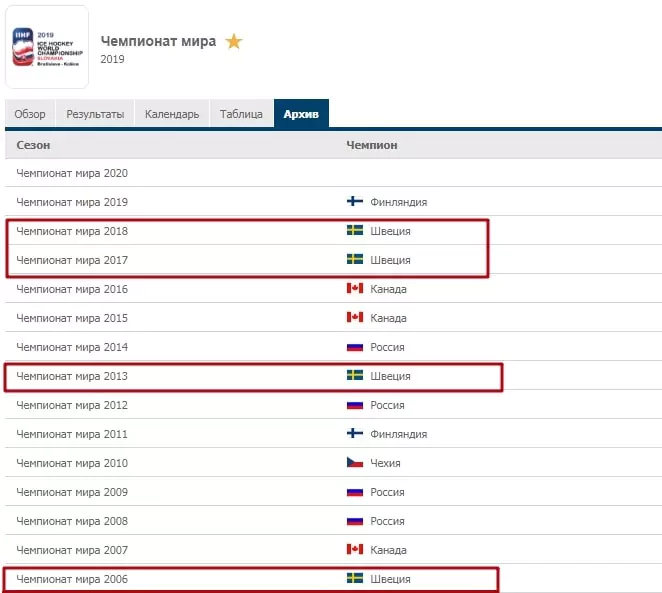This screenshot has height=593, width=662.
Task: Select champion Россия for 2009
Action: coord(387,493)
